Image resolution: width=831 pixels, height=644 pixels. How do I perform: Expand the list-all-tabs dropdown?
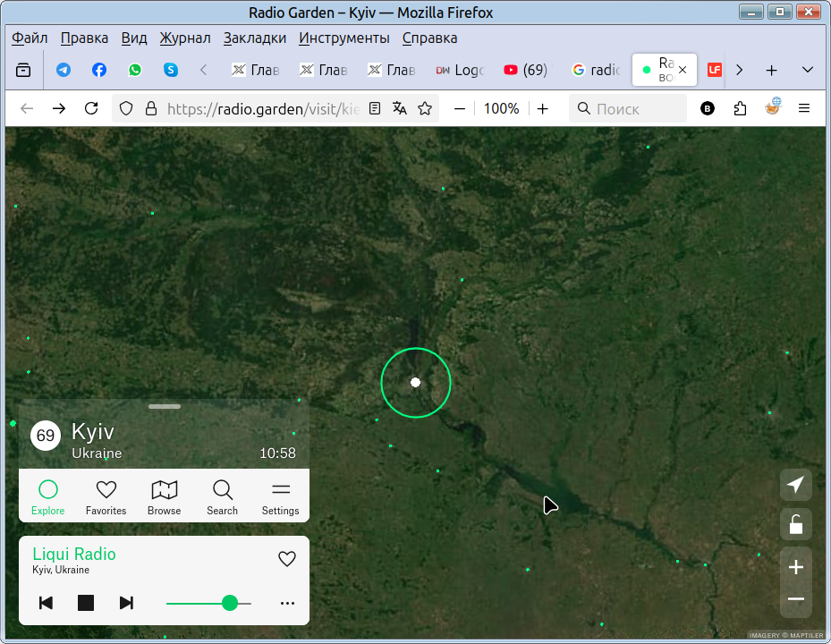click(808, 70)
